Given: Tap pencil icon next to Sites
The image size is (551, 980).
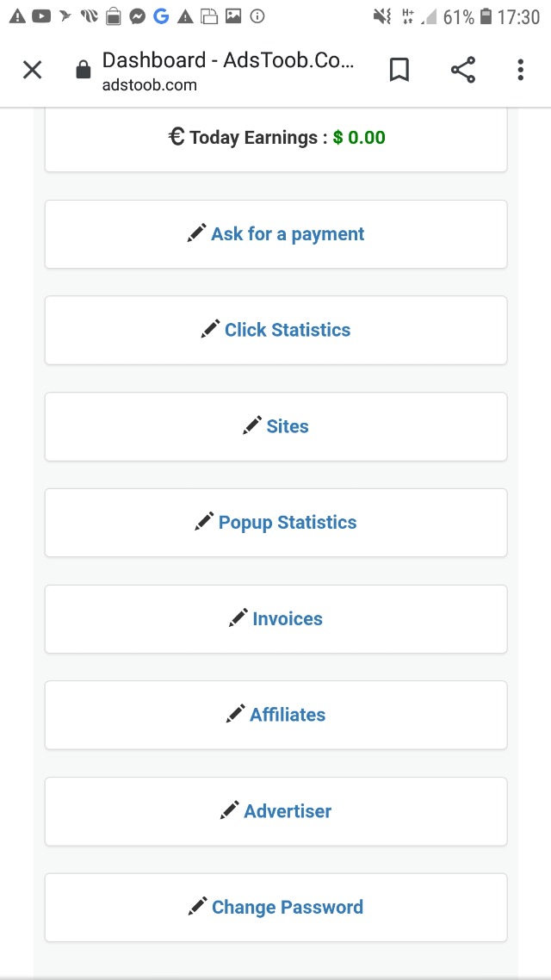Looking at the screenshot, I should pyautogui.click(x=252, y=425).
